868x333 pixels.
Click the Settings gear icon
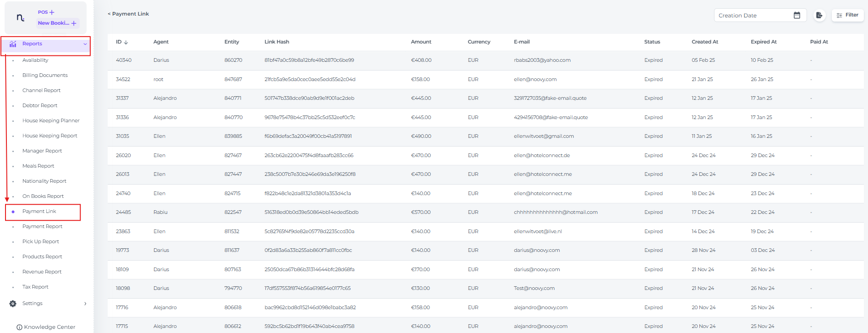[x=13, y=304]
